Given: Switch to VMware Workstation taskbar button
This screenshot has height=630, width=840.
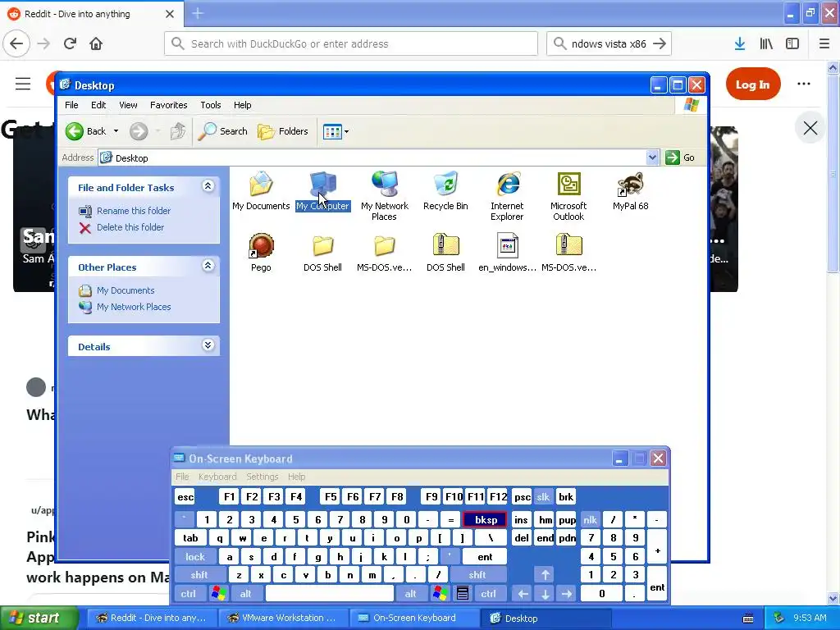Looking at the screenshot, I should point(283,618).
